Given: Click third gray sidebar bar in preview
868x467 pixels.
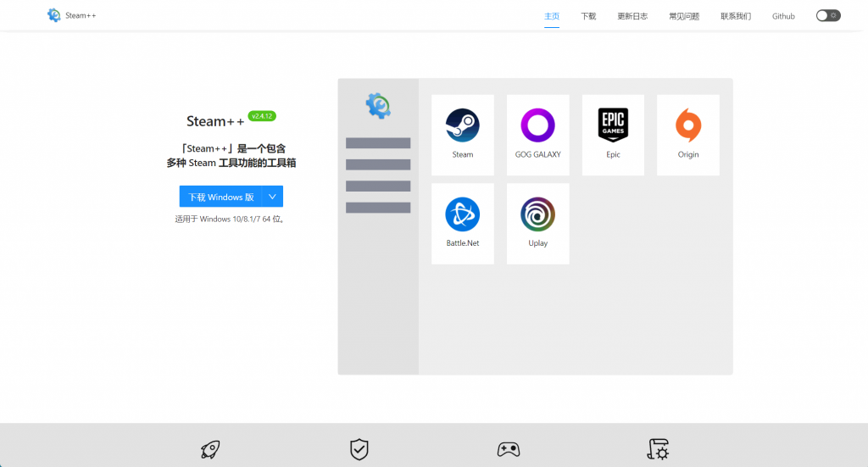Looking at the screenshot, I should [378, 186].
